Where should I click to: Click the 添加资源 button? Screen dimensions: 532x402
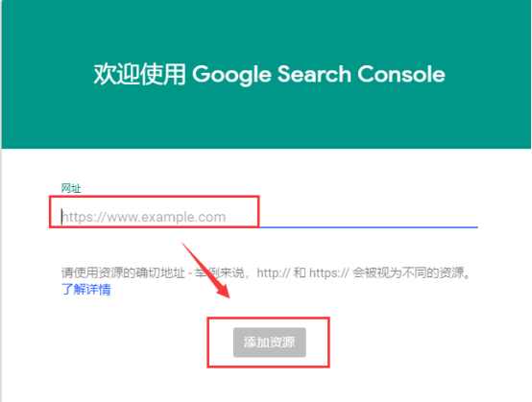[x=270, y=342]
